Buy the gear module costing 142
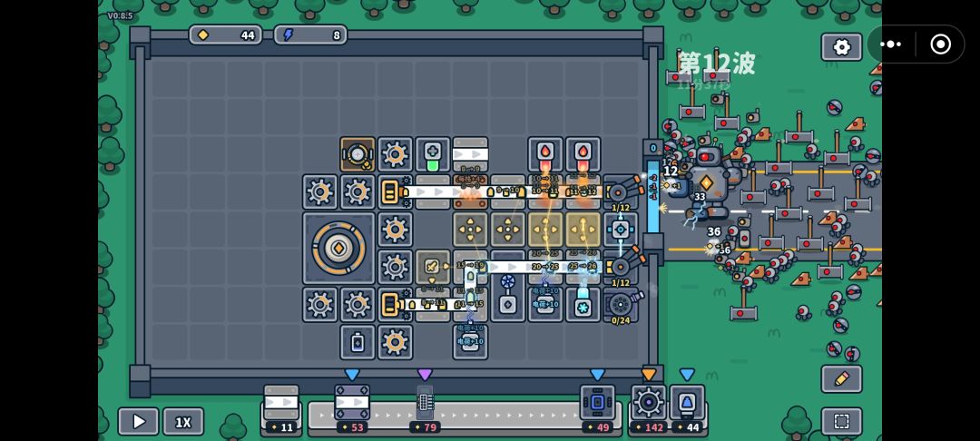This screenshot has width=980, height=441. (648, 408)
